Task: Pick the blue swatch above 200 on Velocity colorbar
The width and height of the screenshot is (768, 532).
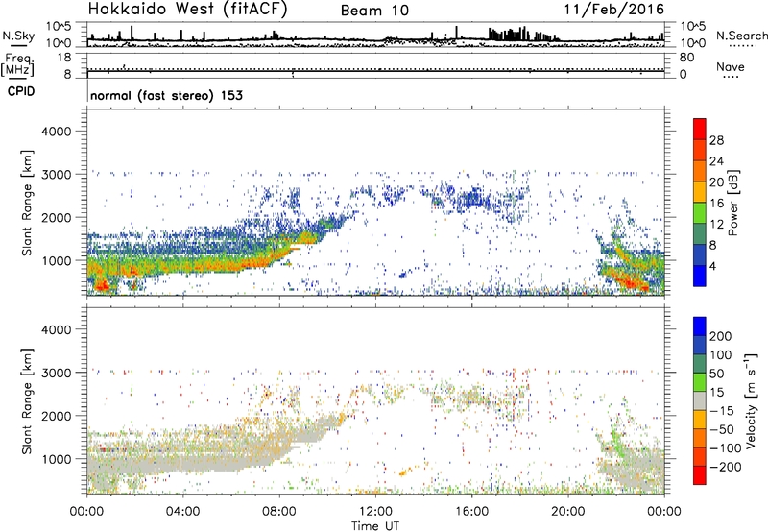Action: pos(700,326)
